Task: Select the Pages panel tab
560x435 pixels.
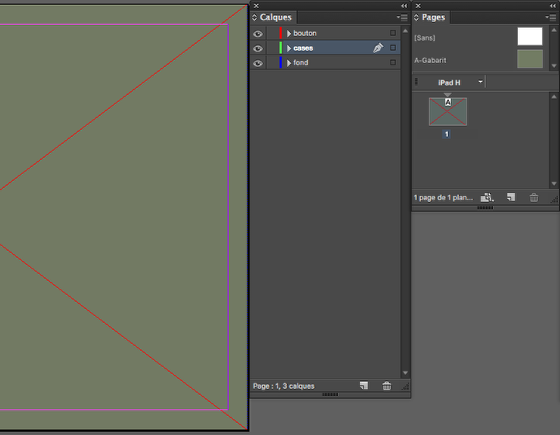Action: tap(433, 17)
